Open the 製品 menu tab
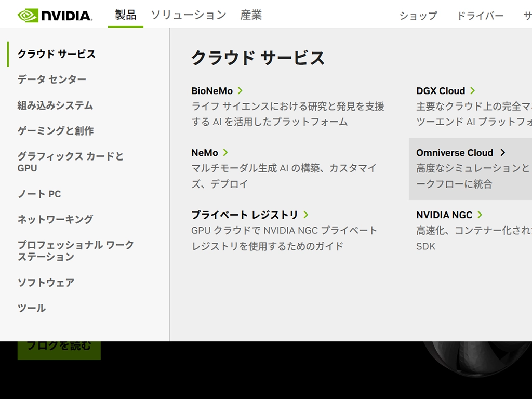Image resolution: width=532 pixels, height=399 pixels. point(126,15)
